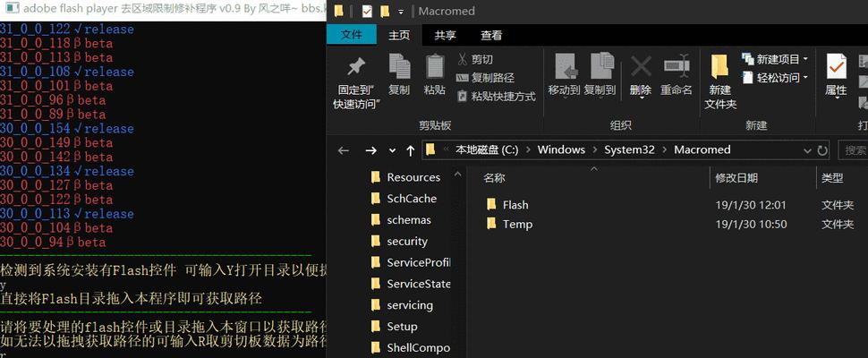
Task: Go back with the left arrow
Action: 344,150
